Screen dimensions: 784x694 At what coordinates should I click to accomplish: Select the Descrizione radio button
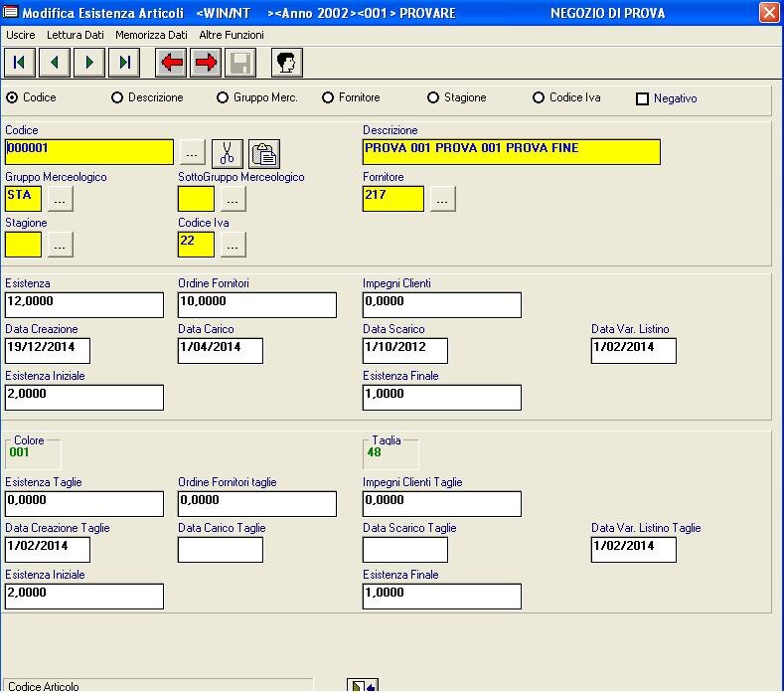pyautogui.click(x=117, y=97)
